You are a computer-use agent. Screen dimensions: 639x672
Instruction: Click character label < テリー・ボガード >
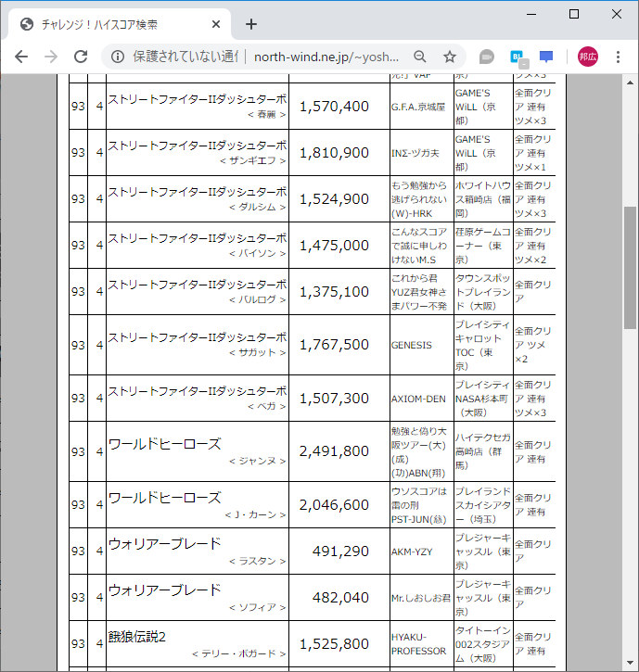(x=239, y=653)
